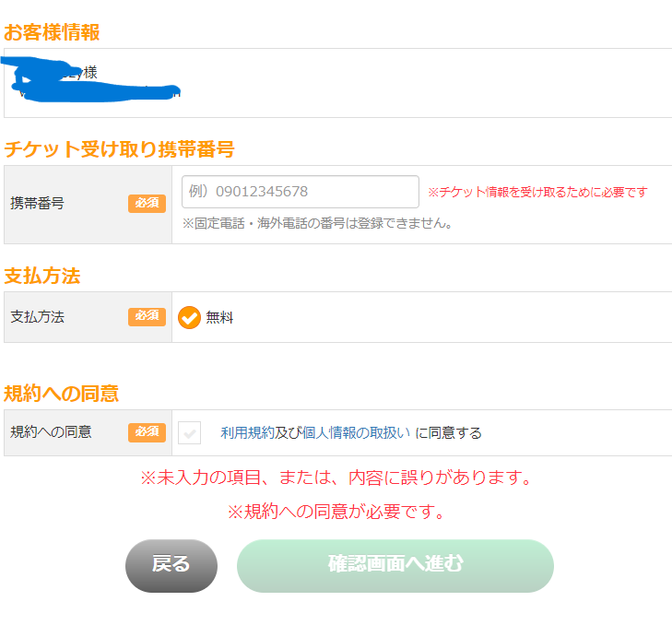Click the 携帯番号 row label
The height and width of the screenshot is (625, 672).
coord(37,204)
